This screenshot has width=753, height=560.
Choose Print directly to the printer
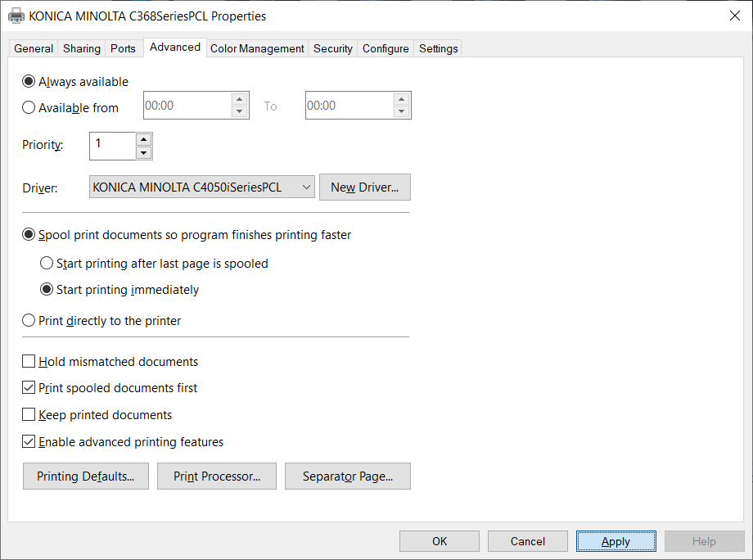pos(29,321)
